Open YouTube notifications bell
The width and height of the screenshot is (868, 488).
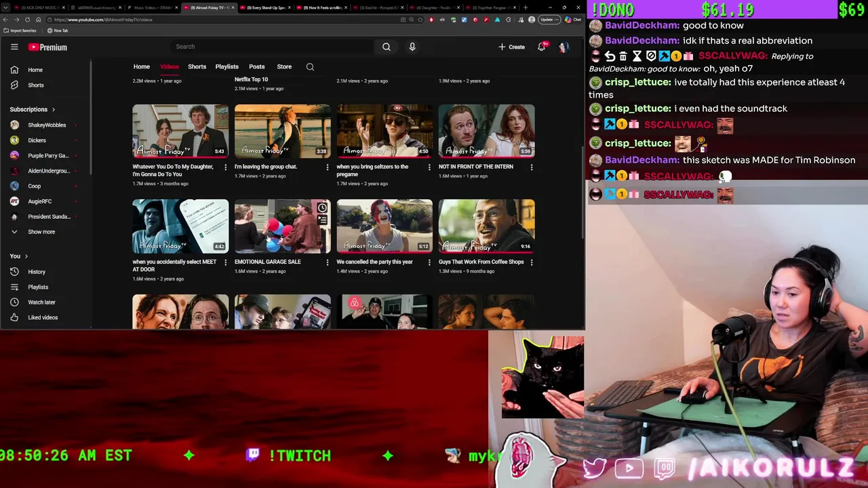coord(541,47)
